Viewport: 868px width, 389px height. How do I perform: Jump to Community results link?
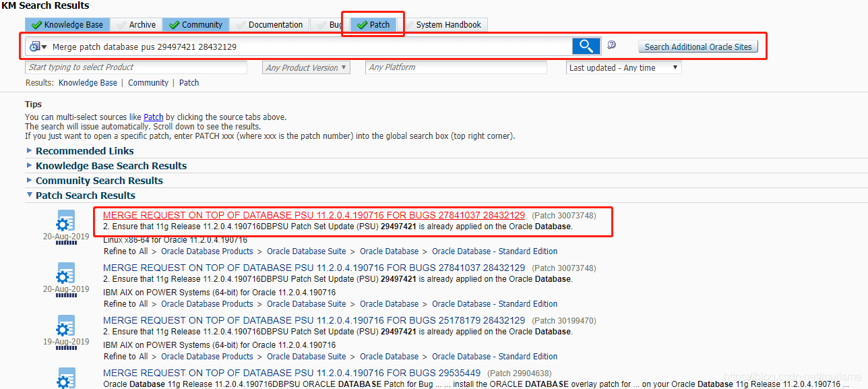click(148, 83)
